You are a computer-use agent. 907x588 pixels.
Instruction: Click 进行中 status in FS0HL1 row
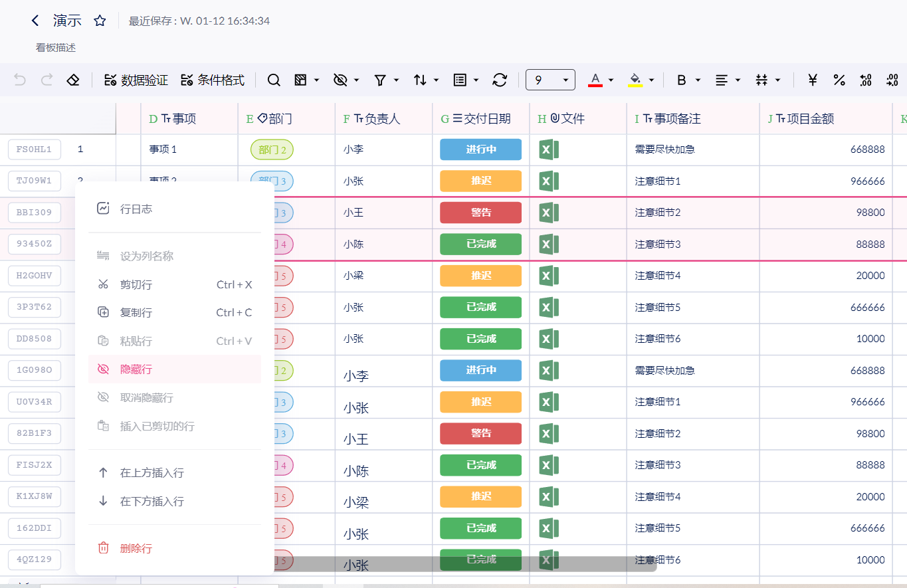click(x=480, y=149)
